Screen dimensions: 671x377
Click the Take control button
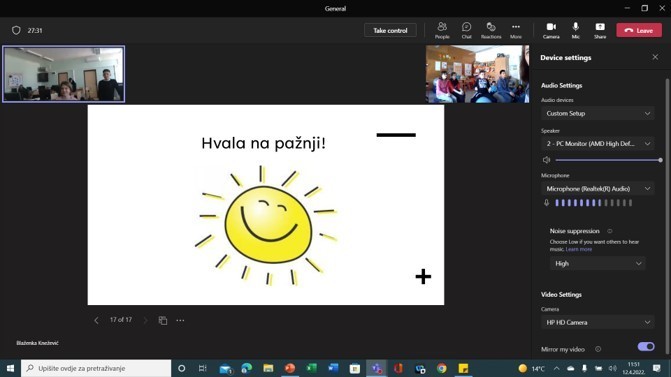pyautogui.click(x=390, y=30)
